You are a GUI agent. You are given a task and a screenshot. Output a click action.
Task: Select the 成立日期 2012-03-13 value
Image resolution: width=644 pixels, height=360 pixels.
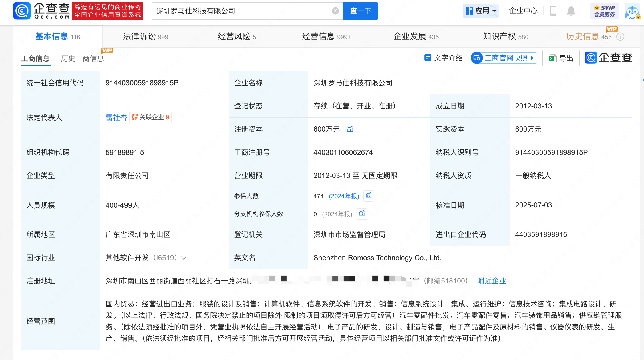[533, 106]
